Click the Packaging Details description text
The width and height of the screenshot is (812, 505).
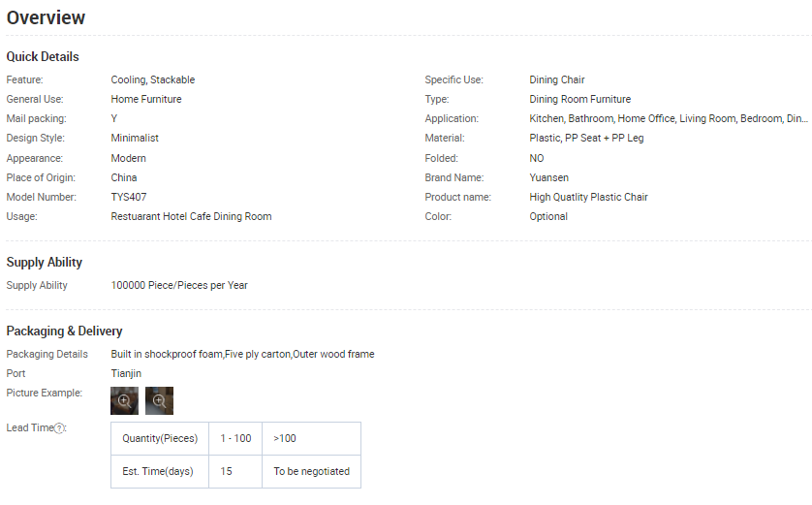point(242,354)
